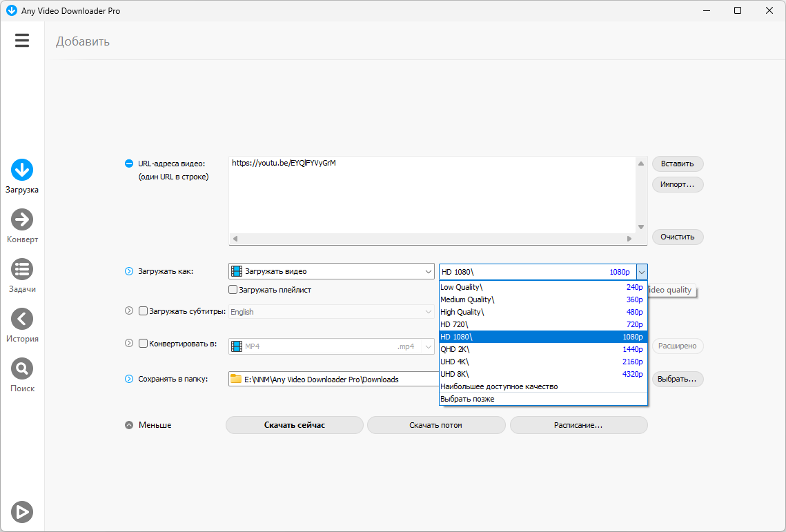Open the hamburger menu icon

(x=22, y=40)
